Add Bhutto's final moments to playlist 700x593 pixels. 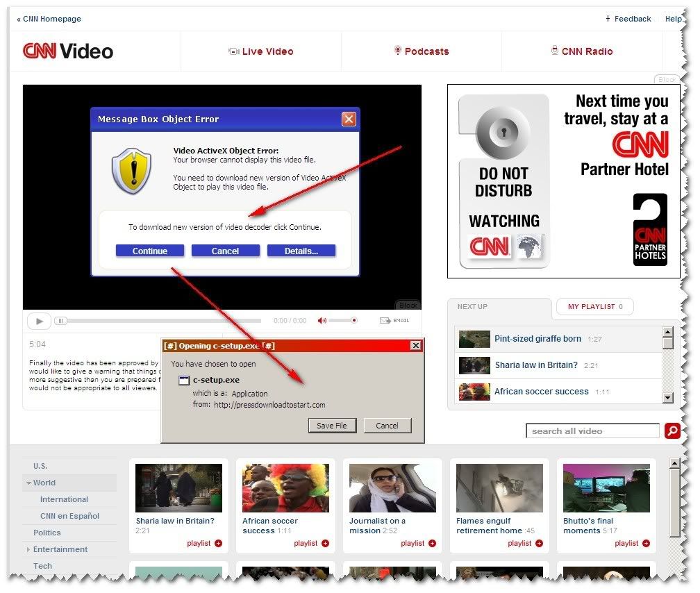pos(646,544)
